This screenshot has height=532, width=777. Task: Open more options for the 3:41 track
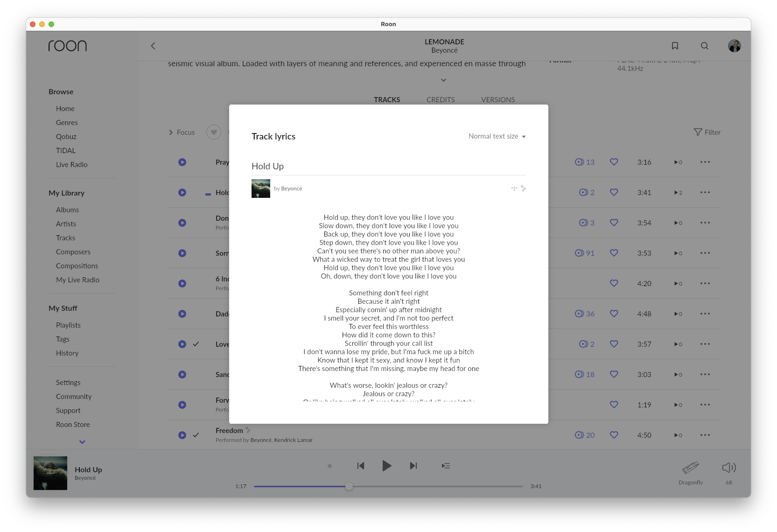pyautogui.click(x=705, y=192)
